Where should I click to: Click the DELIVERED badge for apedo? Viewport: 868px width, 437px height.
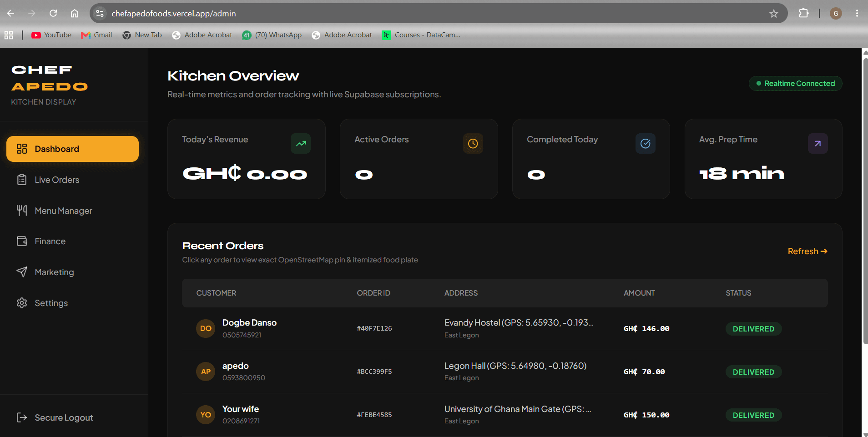pyautogui.click(x=753, y=372)
